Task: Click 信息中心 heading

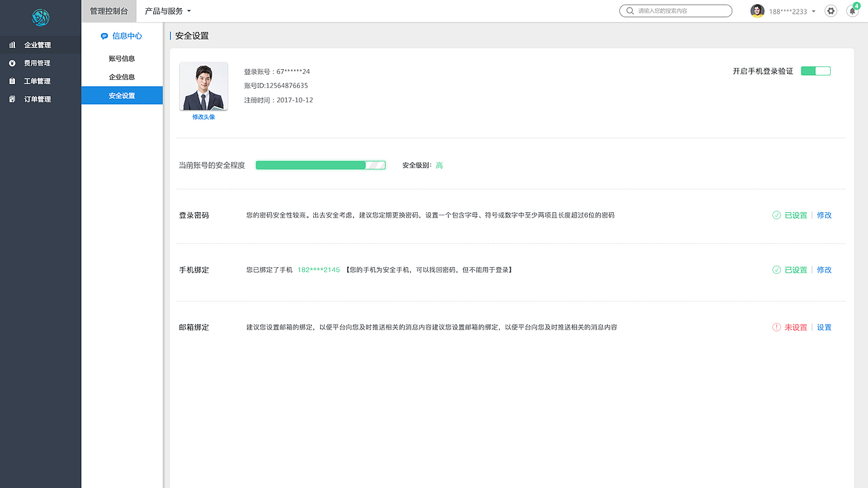Action: click(x=127, y=36)
